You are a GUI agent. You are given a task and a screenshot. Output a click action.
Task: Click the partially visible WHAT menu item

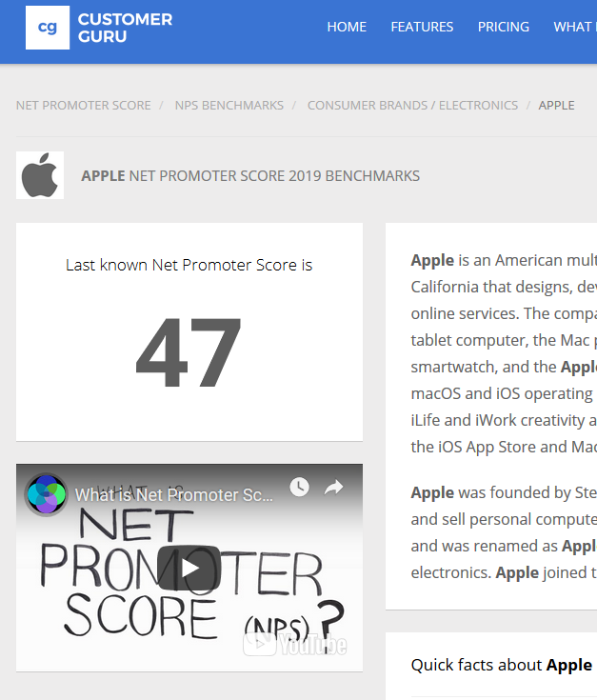point(575,27)
